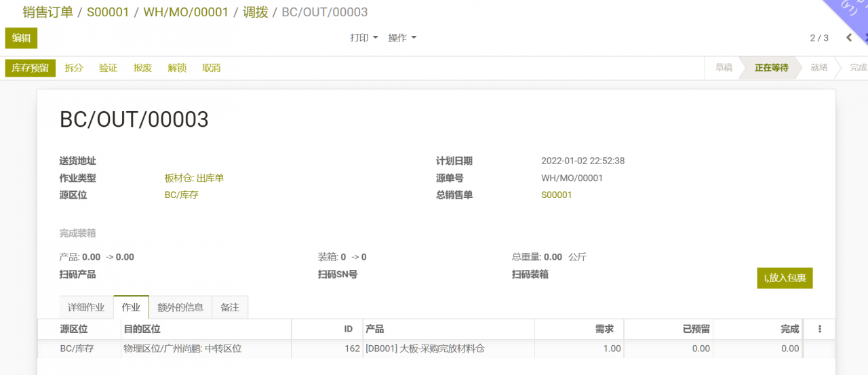This screenshot has height=375, width=868.
Task: Navigate to S00001 breadcrumb
Action: [x=108, y=12]
